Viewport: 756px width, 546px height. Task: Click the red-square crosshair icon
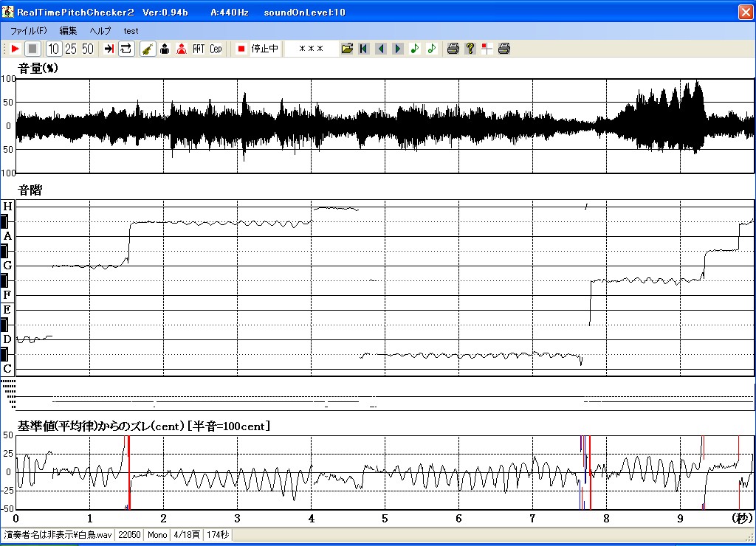point(487,49)
